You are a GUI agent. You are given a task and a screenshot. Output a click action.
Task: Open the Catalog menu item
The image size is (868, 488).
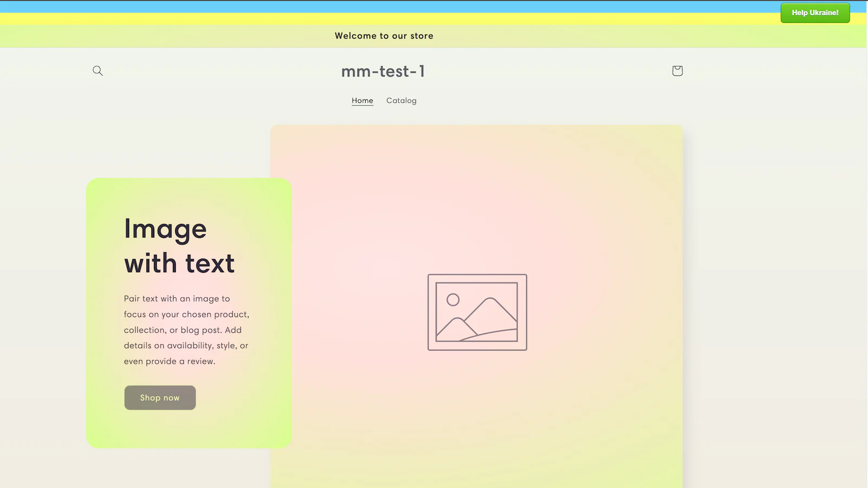coord(401,101)
